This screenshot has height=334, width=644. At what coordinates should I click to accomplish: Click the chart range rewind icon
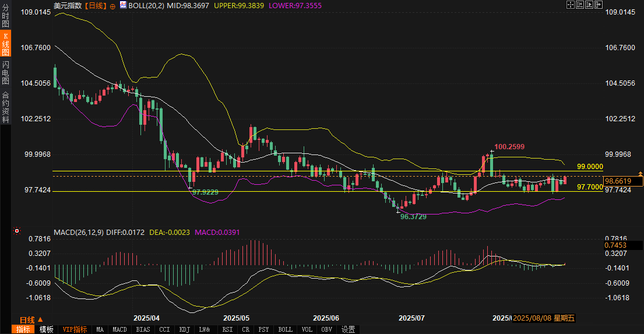[580, 5]
